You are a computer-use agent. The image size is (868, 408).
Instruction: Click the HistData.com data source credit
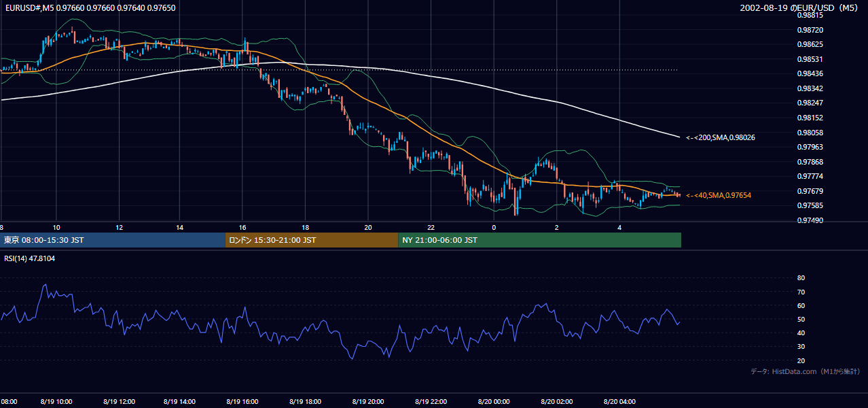pos(806,371)
